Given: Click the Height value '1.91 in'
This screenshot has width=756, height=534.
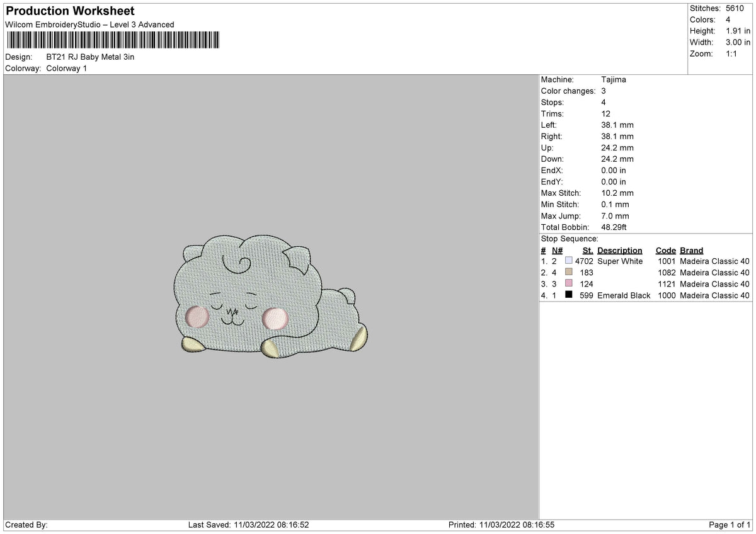Looking at the screenshot, I should [738, 31].
